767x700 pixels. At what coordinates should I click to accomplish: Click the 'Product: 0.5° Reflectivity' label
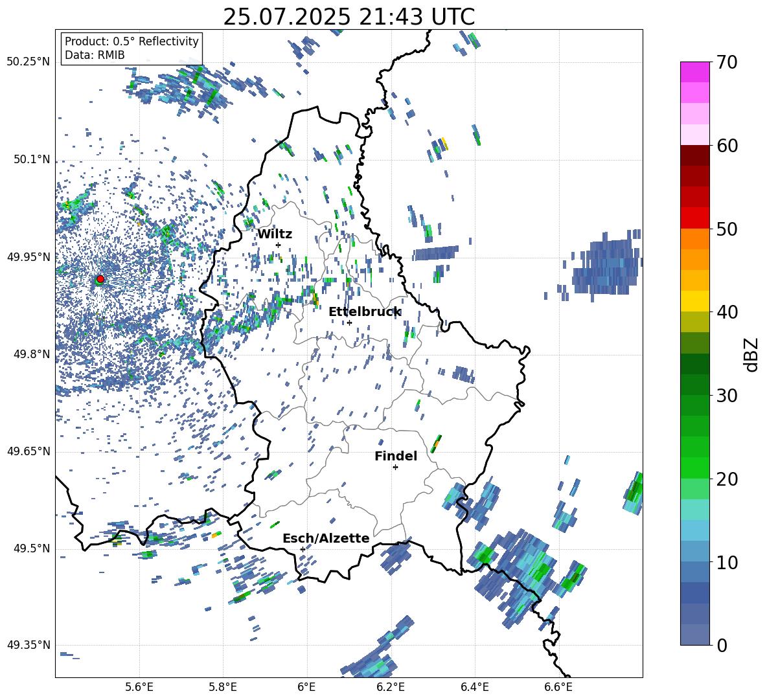(x=132, y=41)
